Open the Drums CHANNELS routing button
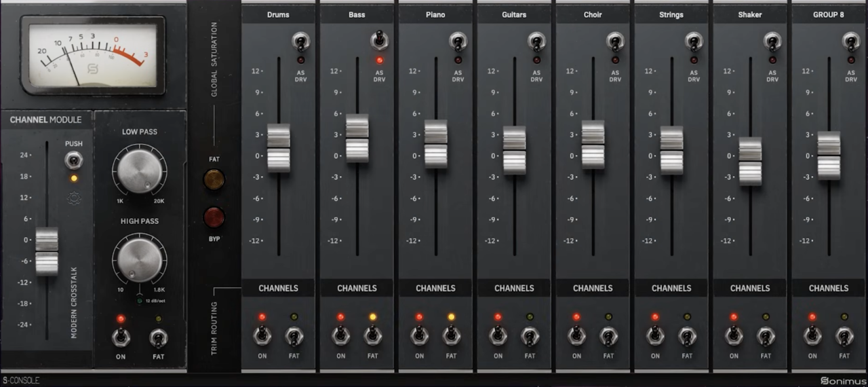This screenshot has width=868, height=387. [x=278, y=288]
